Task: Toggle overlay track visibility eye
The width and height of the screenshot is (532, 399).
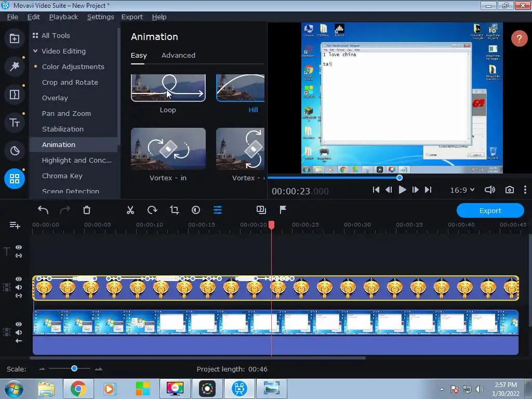Action: pyautogui.click(x=19, y=279)
